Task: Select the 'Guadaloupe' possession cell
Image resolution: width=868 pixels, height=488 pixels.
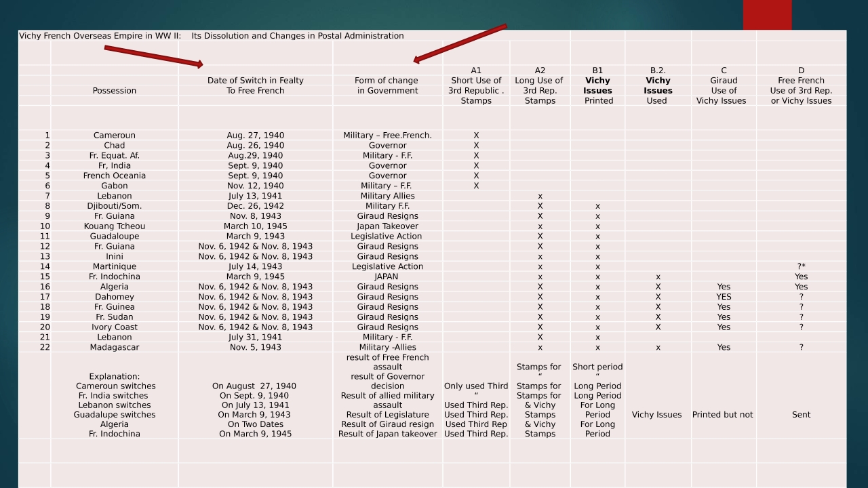Action: click(x=115, y=237)
